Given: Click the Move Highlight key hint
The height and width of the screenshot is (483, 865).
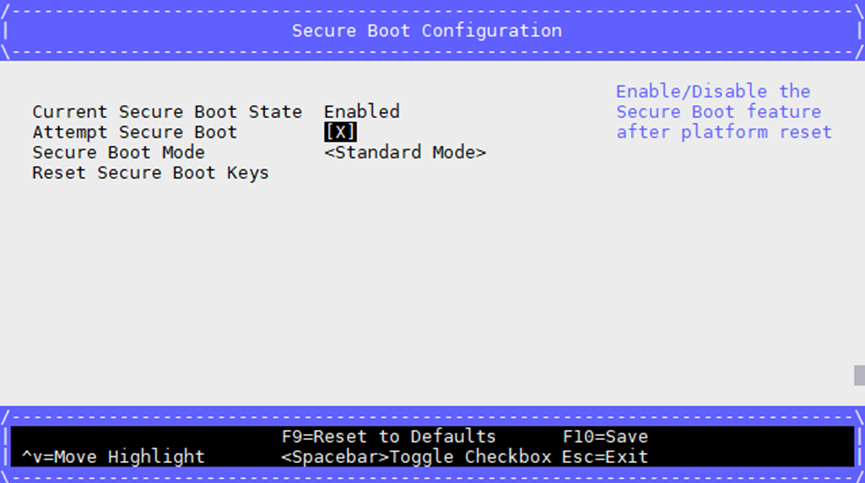Looking at the screenshot, I should [113, 457].
